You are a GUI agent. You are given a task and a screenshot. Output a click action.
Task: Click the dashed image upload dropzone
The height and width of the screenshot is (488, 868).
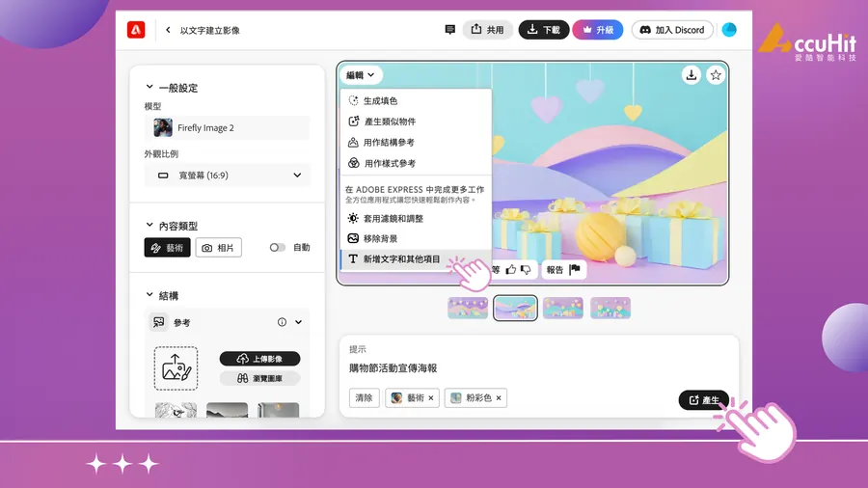coord(176,368)
